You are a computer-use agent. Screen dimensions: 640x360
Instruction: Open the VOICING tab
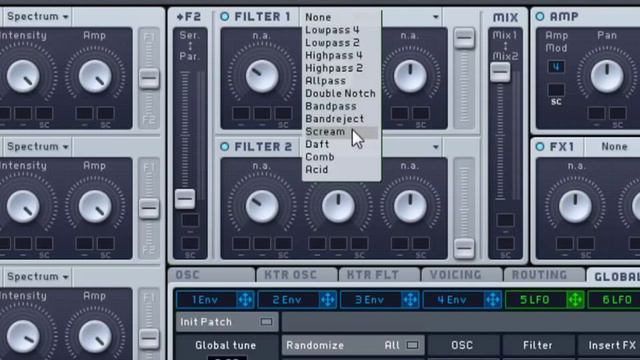(462, 275)
